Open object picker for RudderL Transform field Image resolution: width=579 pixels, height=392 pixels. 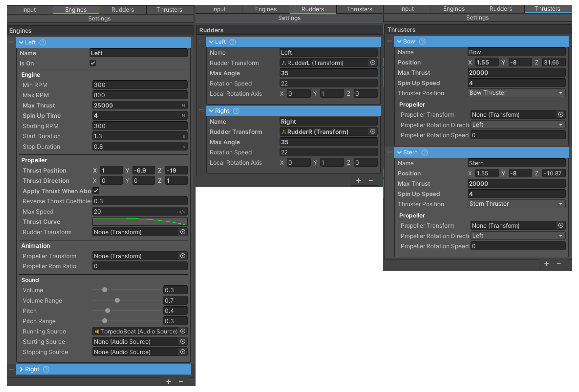[372, 63]
